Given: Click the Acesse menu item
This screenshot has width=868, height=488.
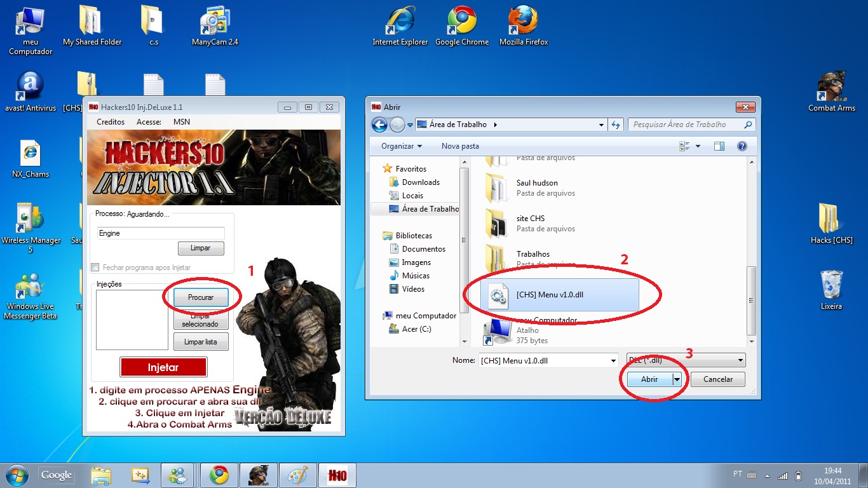Looking at the screenshot, I should click(x=149, y=122).
